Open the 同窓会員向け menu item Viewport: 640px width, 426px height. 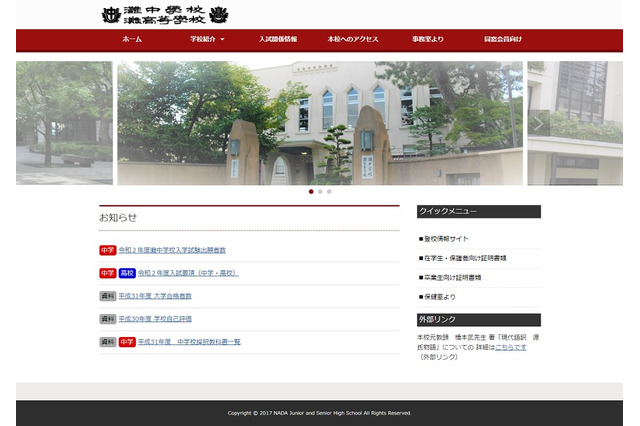tap(503, 39)
